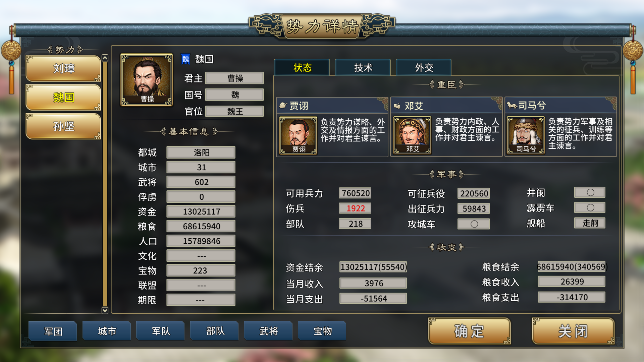
Task: Switch to the 技术 tab
Action: (363, 68)
